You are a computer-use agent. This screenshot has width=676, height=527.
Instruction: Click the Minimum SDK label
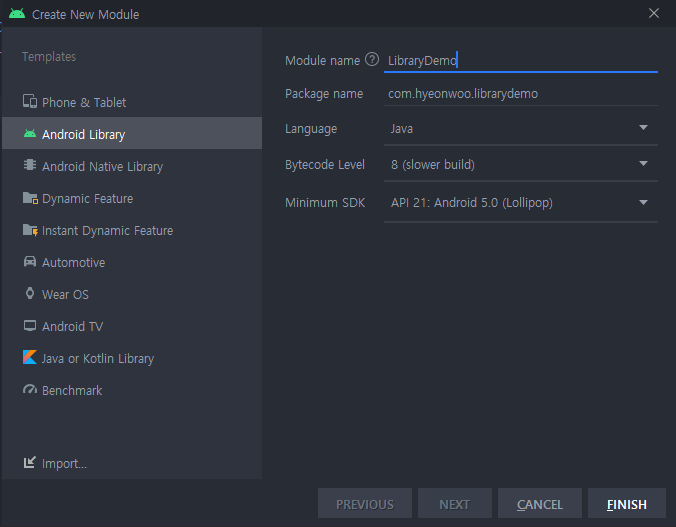(325, 202)
